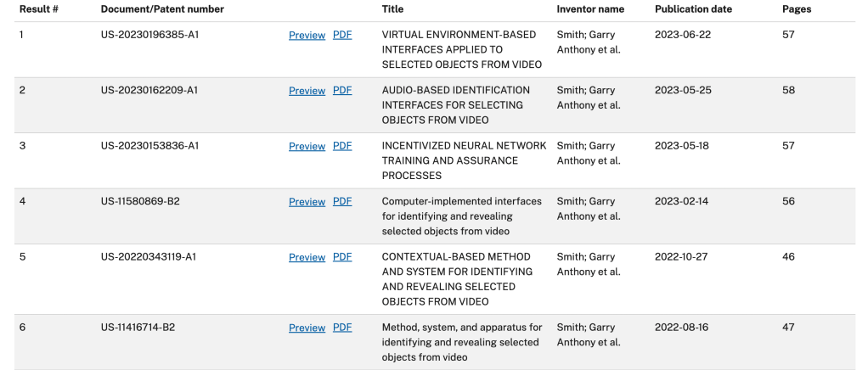Click the Document/Patent number column header
Viewport: 868px width, 370px height.
[162, 9]
